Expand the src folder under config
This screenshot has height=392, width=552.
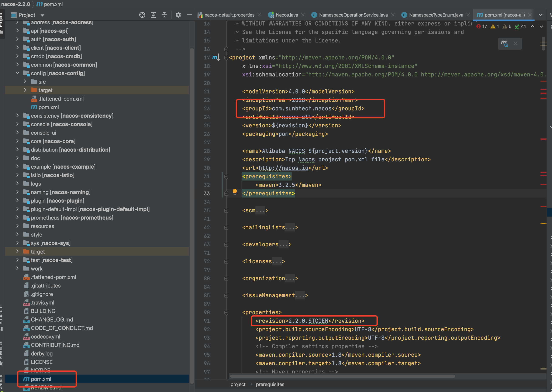click(25, 82)
